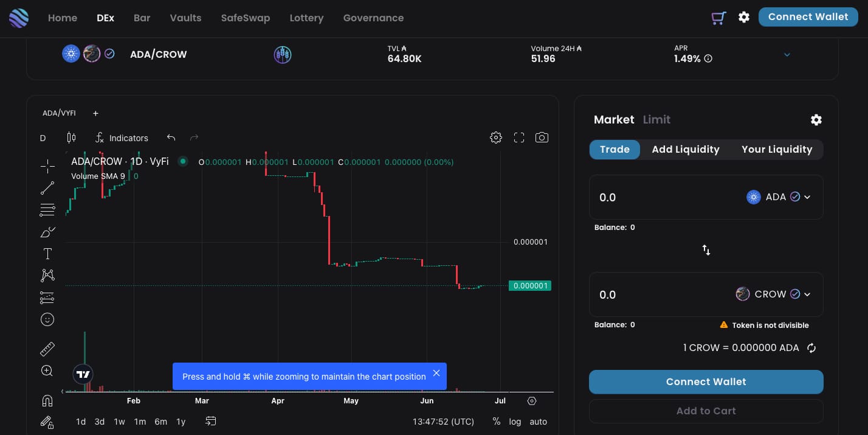Open the ADA token selector dropdown
868x435 pixels.
[779, 197]
